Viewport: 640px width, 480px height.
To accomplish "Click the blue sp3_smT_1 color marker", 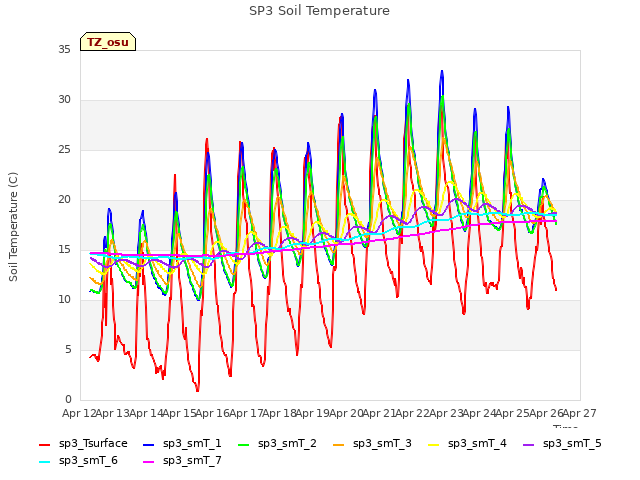I will tap(149, 444).
